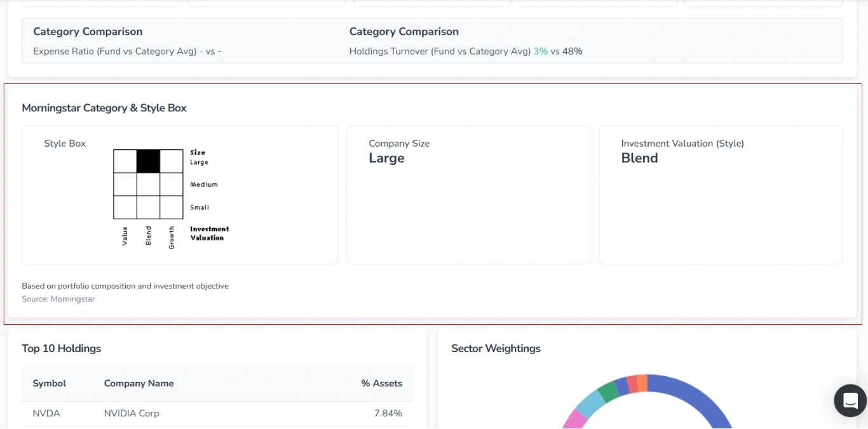Screen dimensions: 868x429
Task: Select the Large Value style box cell
Action: 125,161
